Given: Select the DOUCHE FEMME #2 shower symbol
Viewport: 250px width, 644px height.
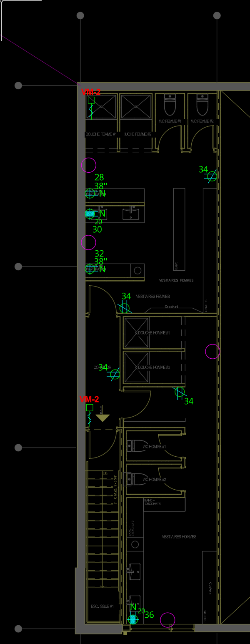Looking at the screenshot, I should (136, 107).
